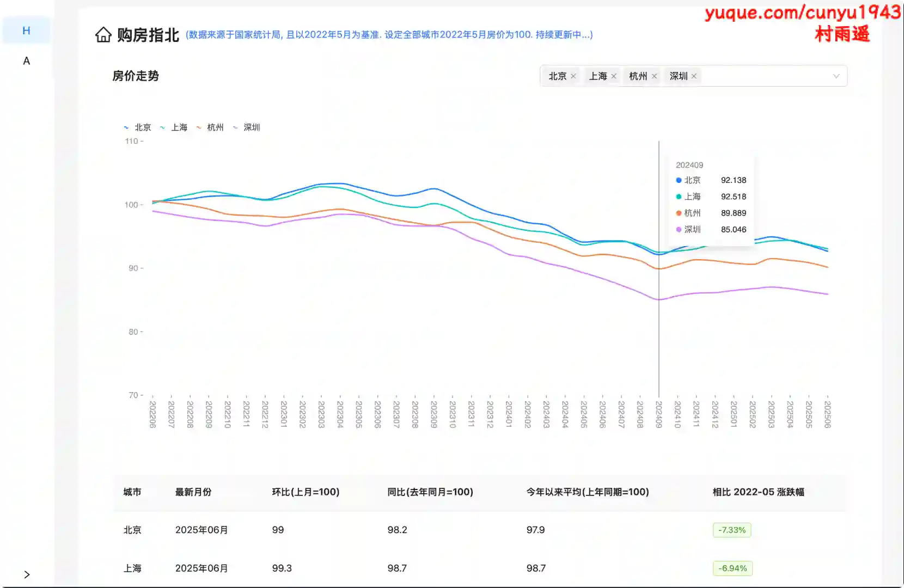Click the 202506 x-axis label

coord(828,414)
